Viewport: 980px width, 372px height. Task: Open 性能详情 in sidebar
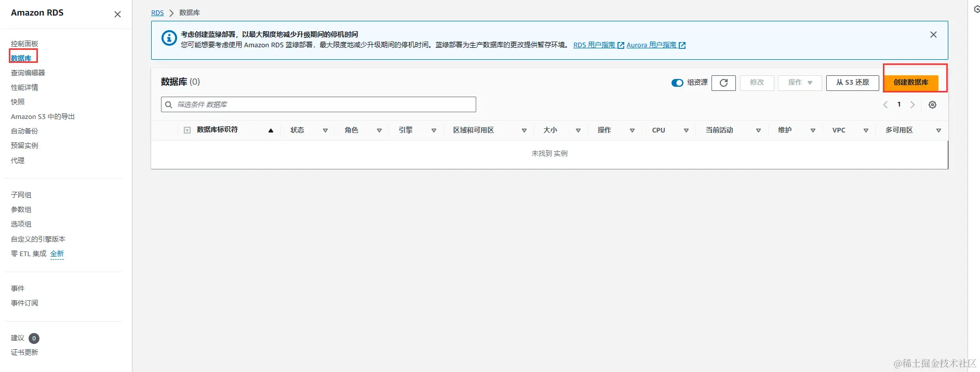24,87
